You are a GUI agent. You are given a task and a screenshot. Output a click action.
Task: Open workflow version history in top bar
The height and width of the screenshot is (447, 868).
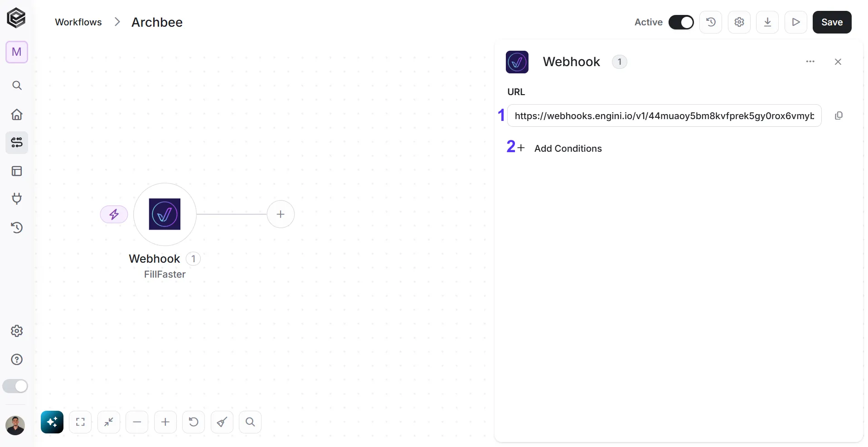[x=711, y=22]
